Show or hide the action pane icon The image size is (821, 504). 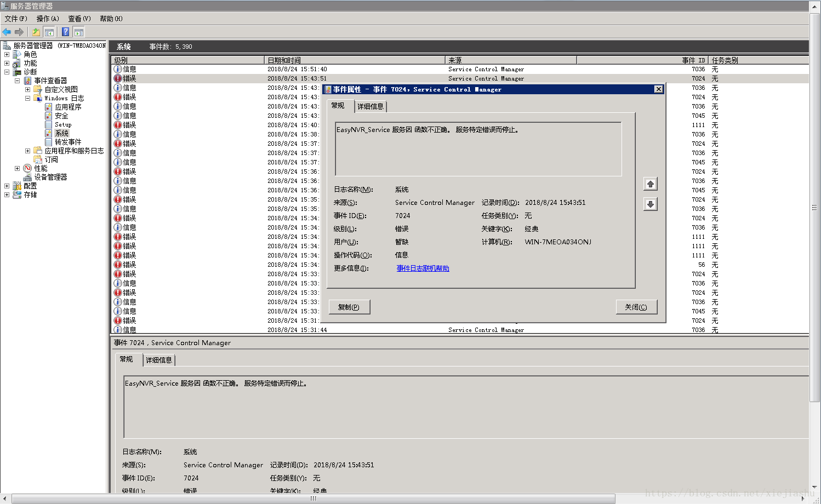pyautogui.click(x=79, y=32)
